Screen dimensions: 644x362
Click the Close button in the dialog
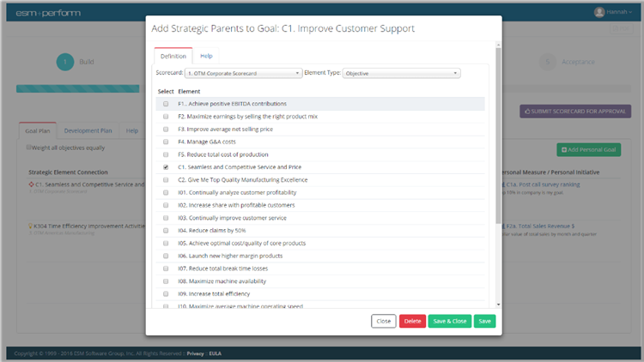click(384, 321)
